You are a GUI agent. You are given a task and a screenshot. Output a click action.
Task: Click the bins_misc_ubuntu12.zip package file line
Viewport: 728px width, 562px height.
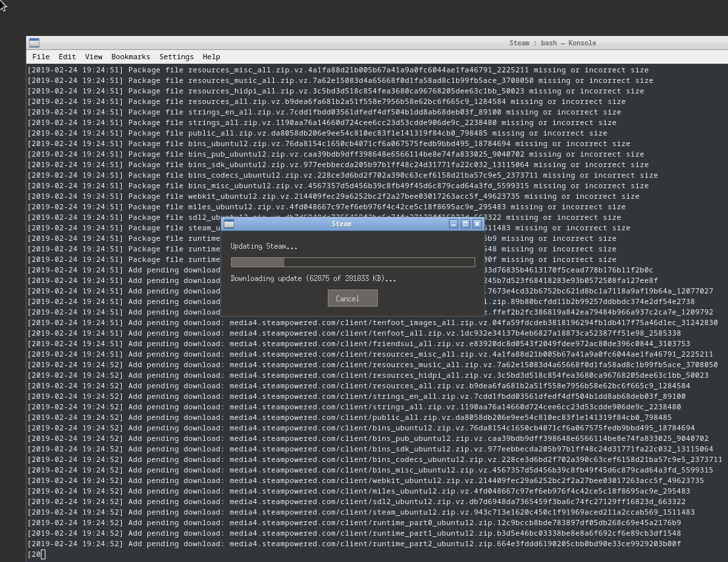point(338,186)
